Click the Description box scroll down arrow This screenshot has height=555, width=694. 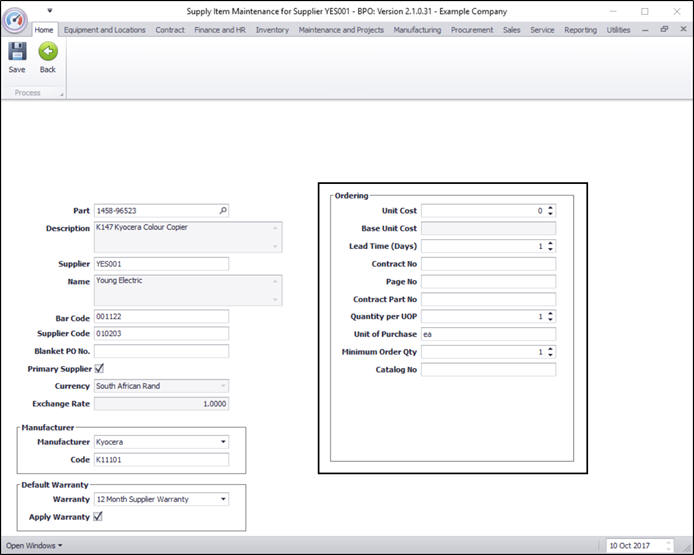[x=275, y=246]
